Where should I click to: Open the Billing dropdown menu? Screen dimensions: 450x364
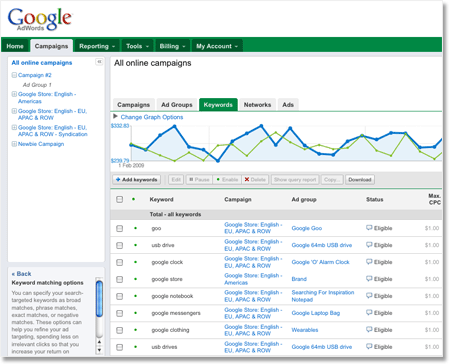172,46
